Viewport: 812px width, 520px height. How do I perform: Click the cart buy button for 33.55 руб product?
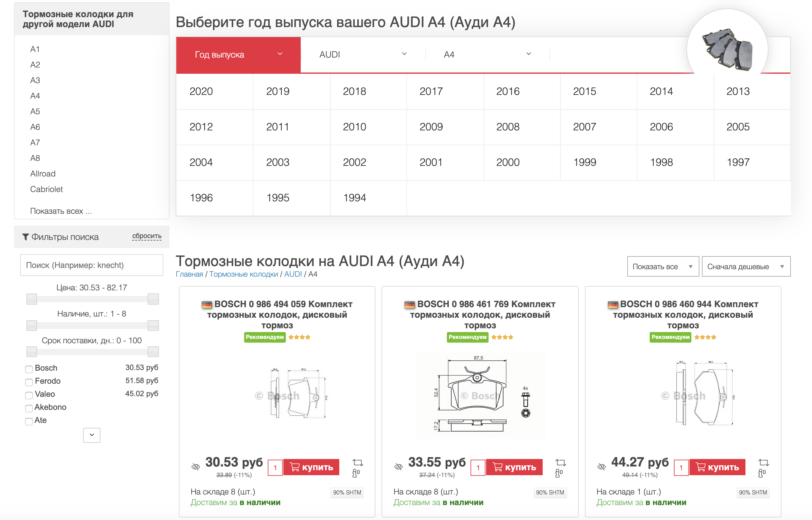514,467
